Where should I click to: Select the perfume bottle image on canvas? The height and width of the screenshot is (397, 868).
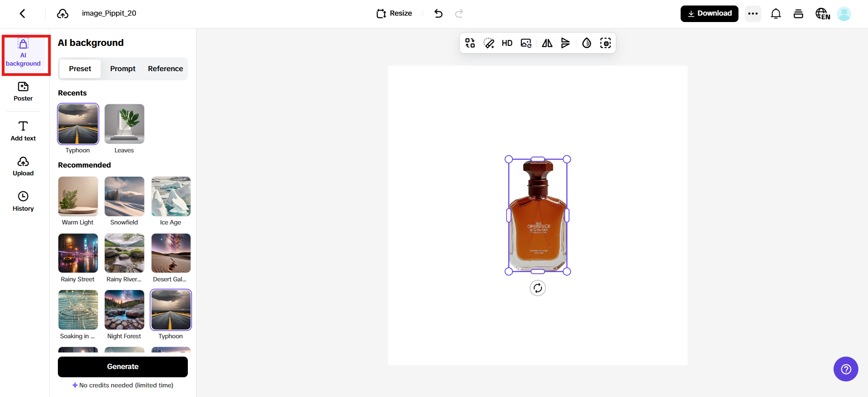(x=538, y=215)
